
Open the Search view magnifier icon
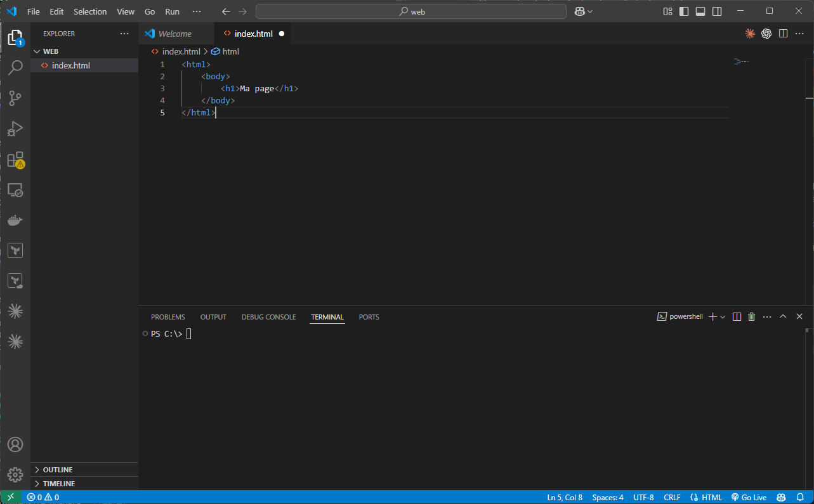click(15, 68)
